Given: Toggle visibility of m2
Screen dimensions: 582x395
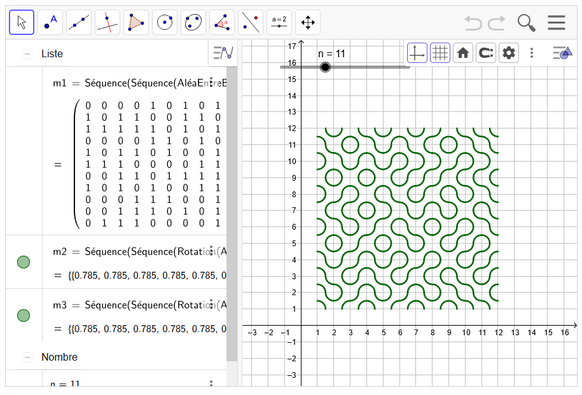Looking at the screenshot, I should (23, 262).
